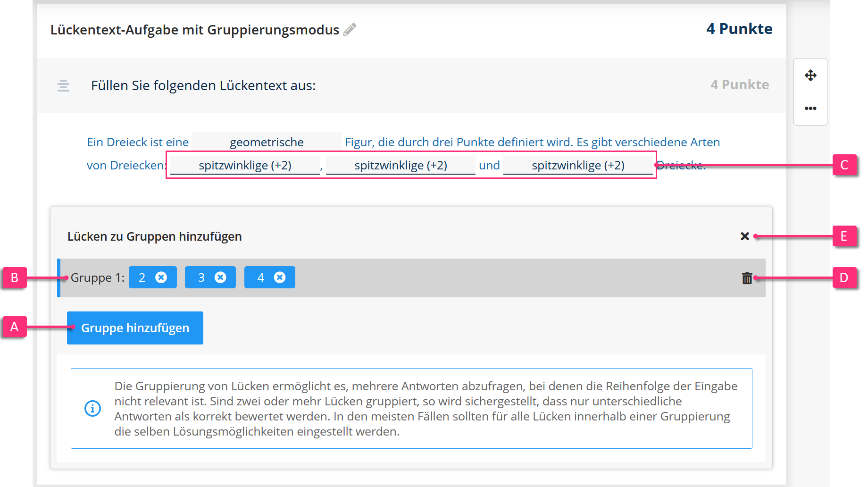Delete Gruppe 1 with the trash icon

[747, 278]
